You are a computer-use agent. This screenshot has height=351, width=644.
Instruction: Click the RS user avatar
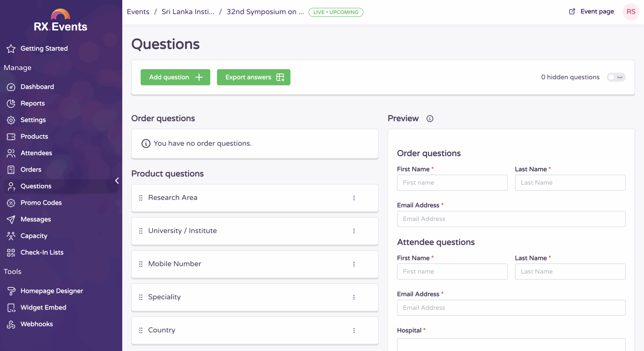click(x=631, y=12)
